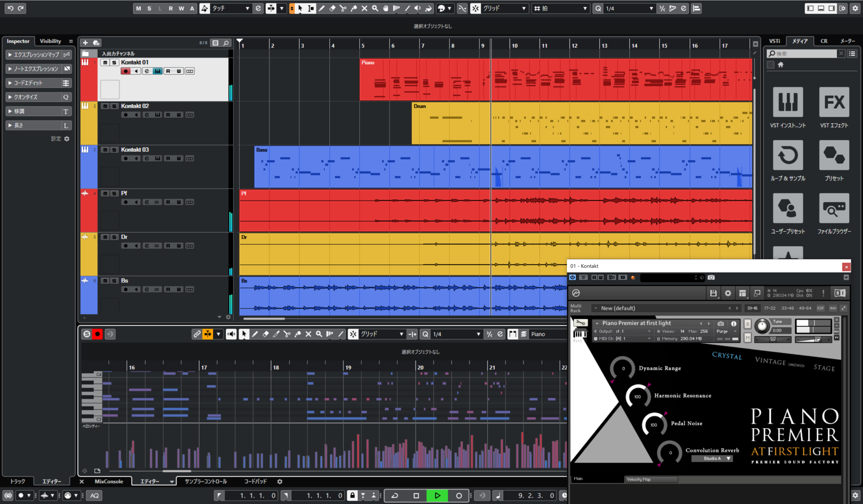Select the Zoom magnifier tool in main toolbar
The height and width of the screenshot is (504, 863).
point(375,8)
